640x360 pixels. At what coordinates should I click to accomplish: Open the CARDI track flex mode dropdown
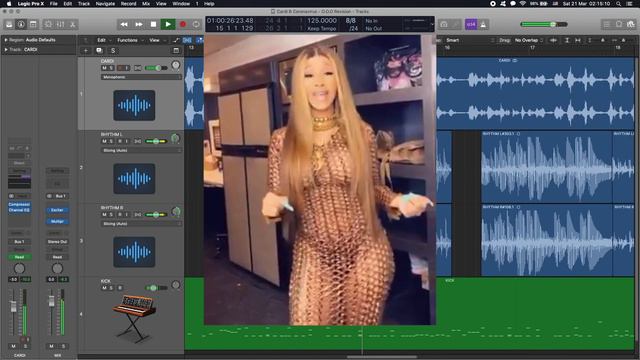point(141,77)
